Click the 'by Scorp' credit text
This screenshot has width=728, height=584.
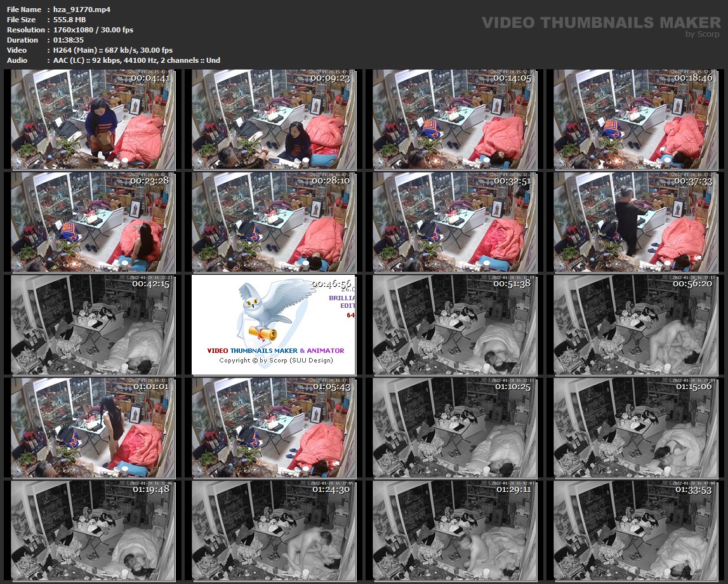tap(703, 34)
